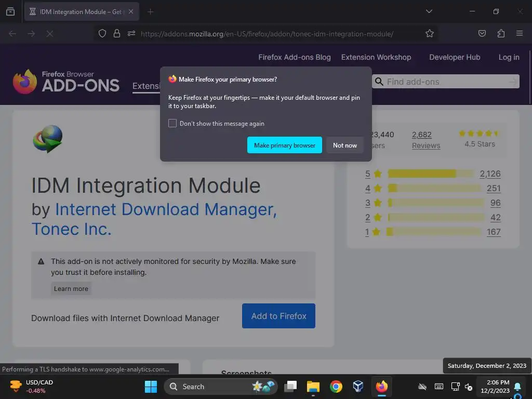The height and width of the screenshot is (399, 532).
Task: Open the 2,126 five-star count link
Action: click(490, 174)
